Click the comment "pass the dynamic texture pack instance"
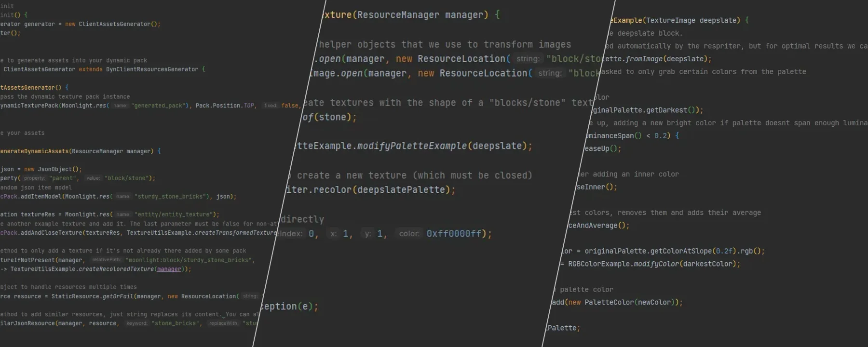The image size is (868, 347). pyautogui.click(x=65, y=97)
